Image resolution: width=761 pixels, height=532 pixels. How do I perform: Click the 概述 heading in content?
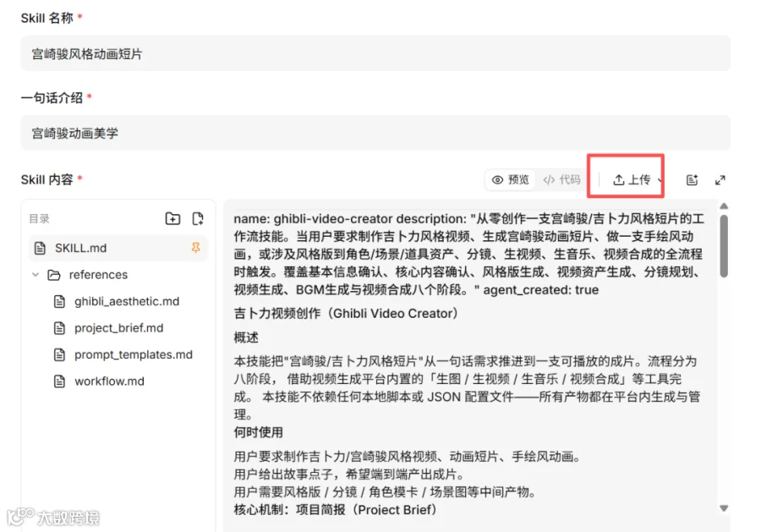(x=246, y=337)
